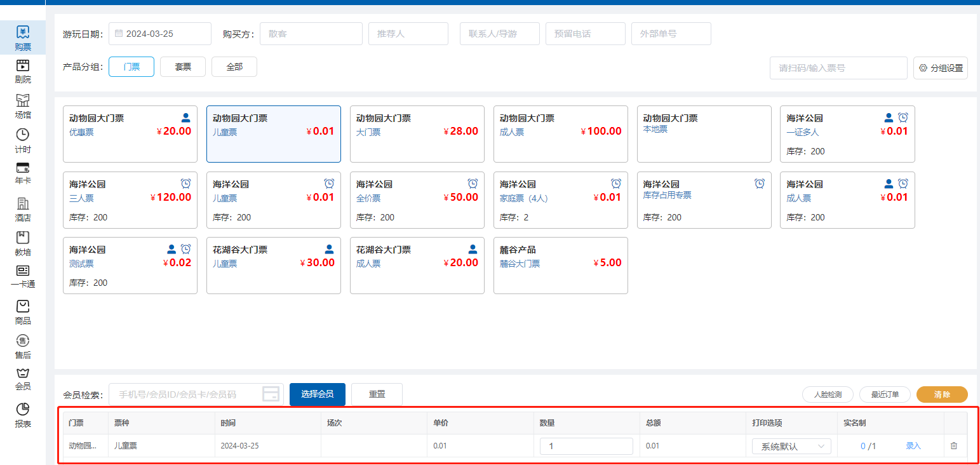980x465 pixels.
Task: Show 全部 product groups
Action: (234, 67)
